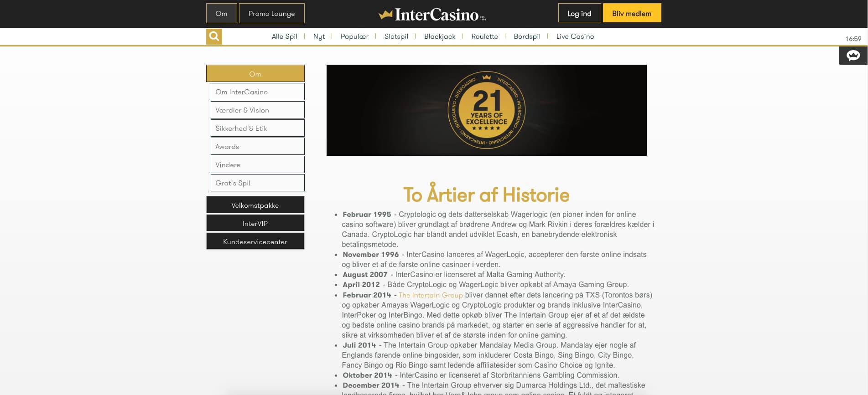Click the Log ind button
Screen dimensions: 868x395
pyautogui.click(x=579, y=13)
